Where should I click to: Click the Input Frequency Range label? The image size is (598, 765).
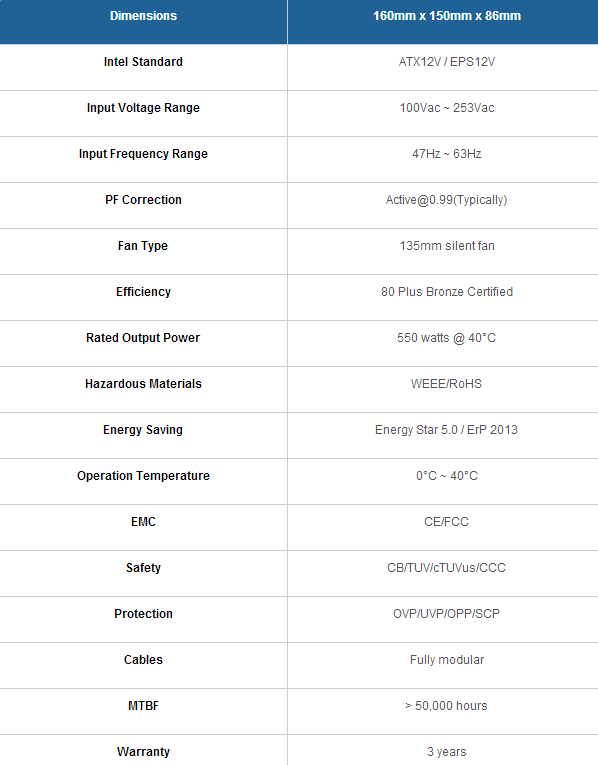[x=143, y=154]
